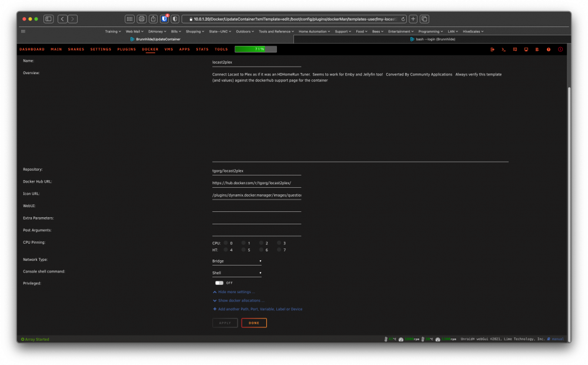Add another Path, Port, Variable link
Screen dimensions: 588x365
point(258,309)
